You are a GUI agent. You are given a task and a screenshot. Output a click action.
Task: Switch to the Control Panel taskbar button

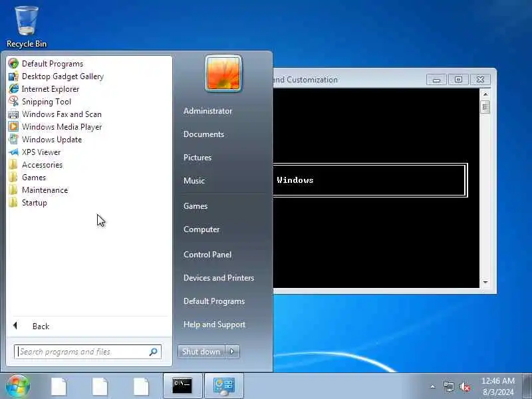(x=224, y=386)
